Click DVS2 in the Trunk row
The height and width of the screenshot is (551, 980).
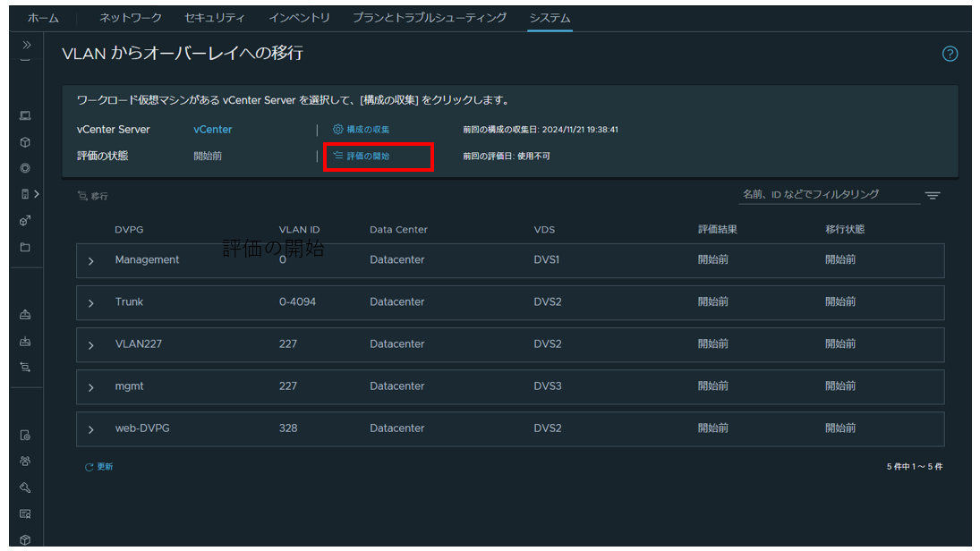point(547,301)
